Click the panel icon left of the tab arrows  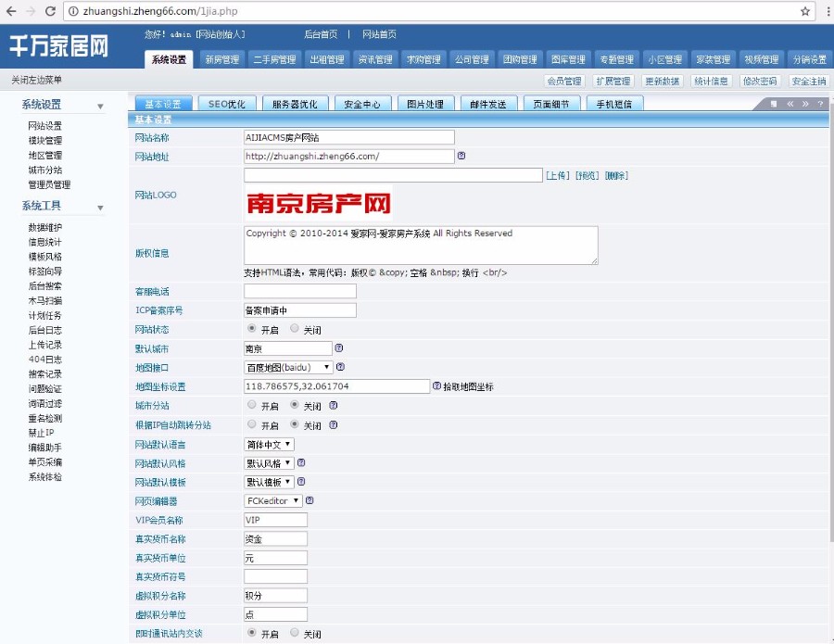point(774,104)
